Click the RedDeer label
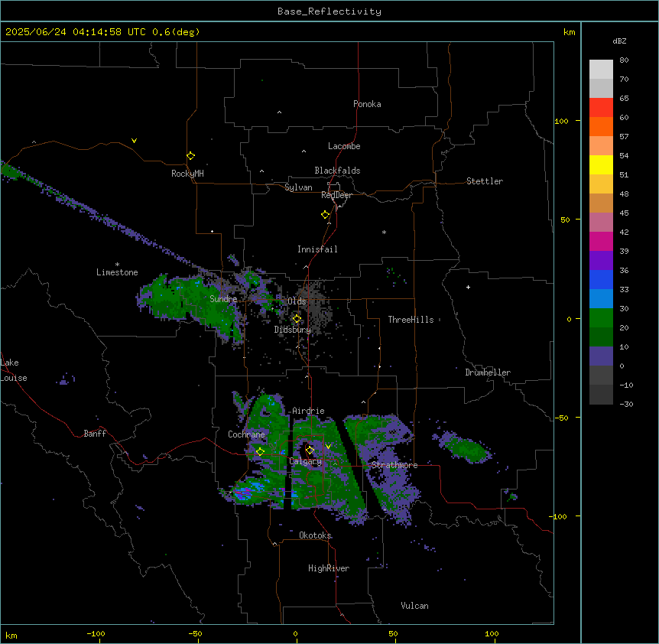659x644 pixels. (x=337, y=195)
